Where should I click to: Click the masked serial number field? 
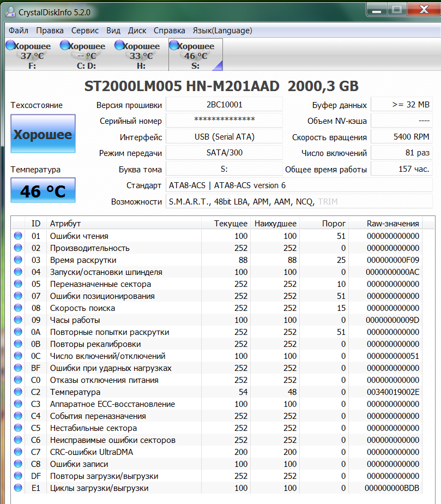(224, 121)
